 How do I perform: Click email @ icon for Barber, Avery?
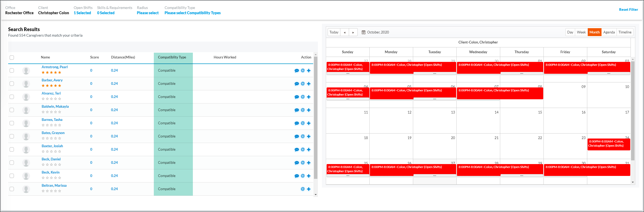coord(303,84)
